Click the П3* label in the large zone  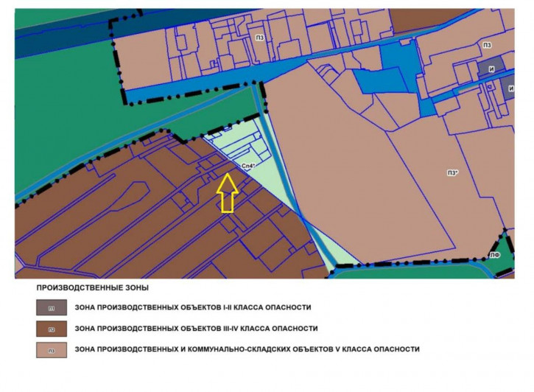(x=452, y=173)
